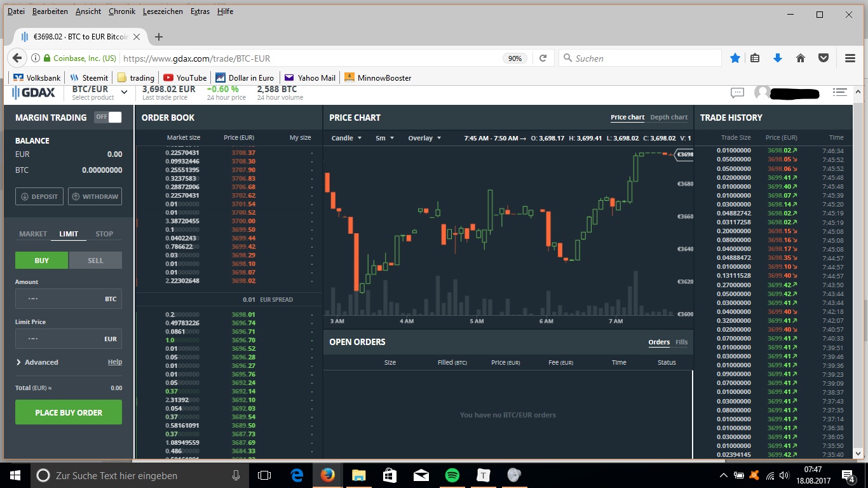This screenshot has height=488, width=868.
Task: Select the BUY order side
Action: click(41, 260)
